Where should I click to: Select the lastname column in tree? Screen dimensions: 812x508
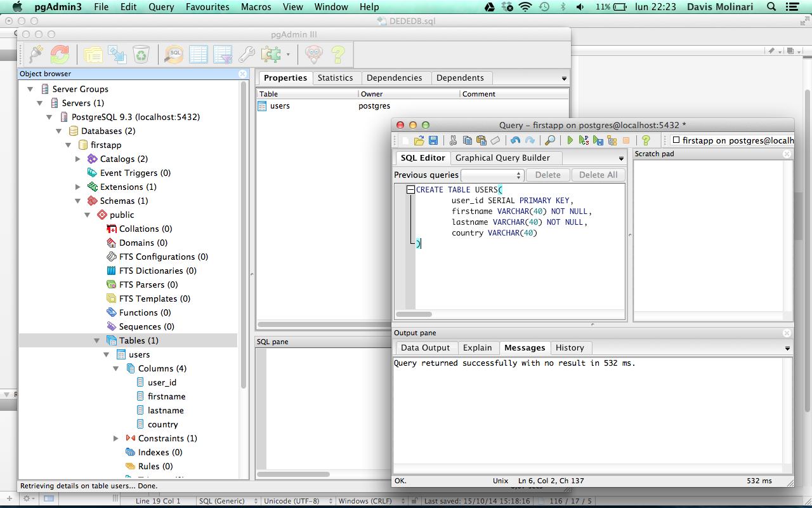click(166, 410)
